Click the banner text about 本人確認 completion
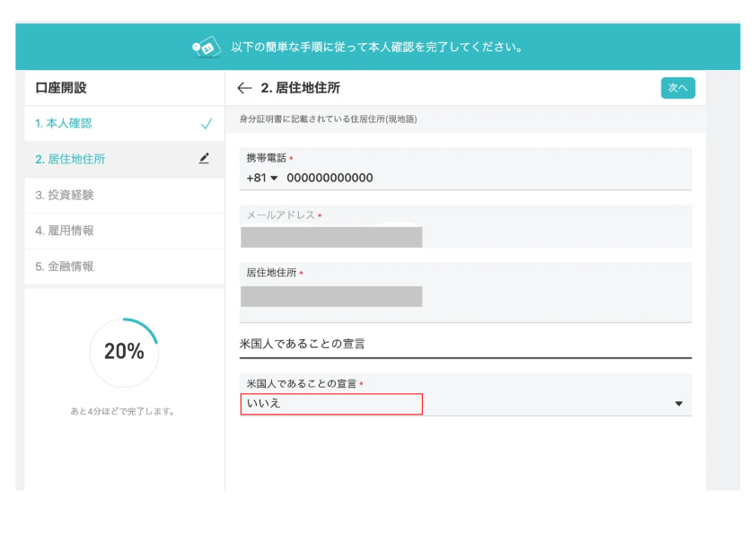The height and width of the screenshot is (534, 756). click(x=377, y=47)
